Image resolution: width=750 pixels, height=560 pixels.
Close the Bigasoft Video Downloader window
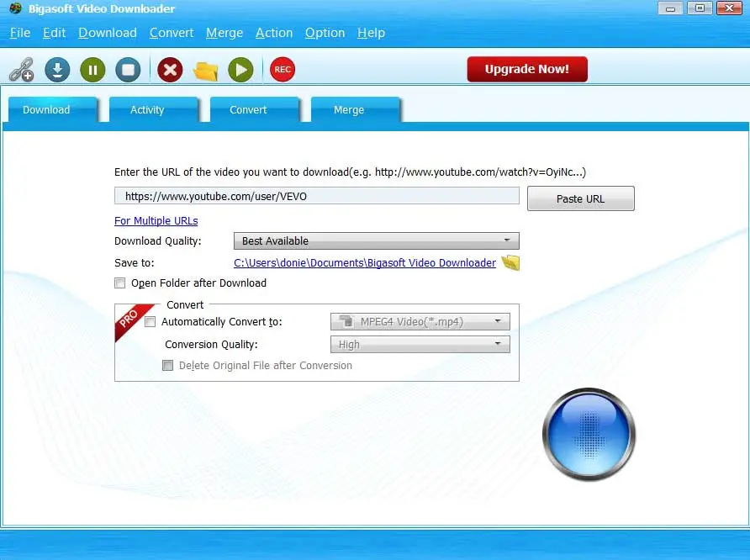pos(729,8)
